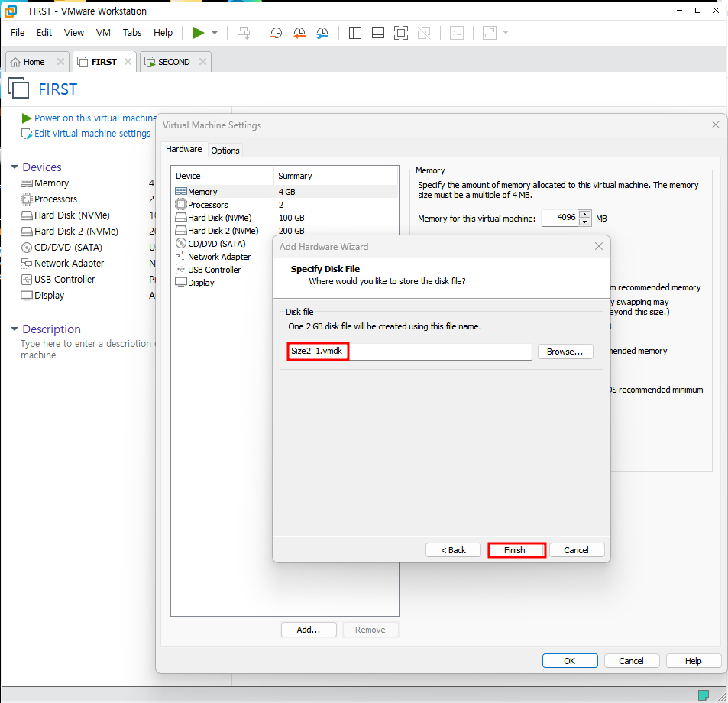
Task: Click the < Back button in wizard
Action: pyautogui.click(x=453, y=550)
